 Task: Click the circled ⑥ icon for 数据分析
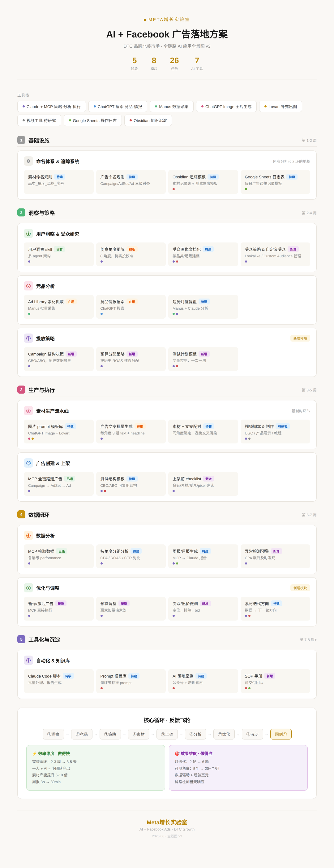28,535
